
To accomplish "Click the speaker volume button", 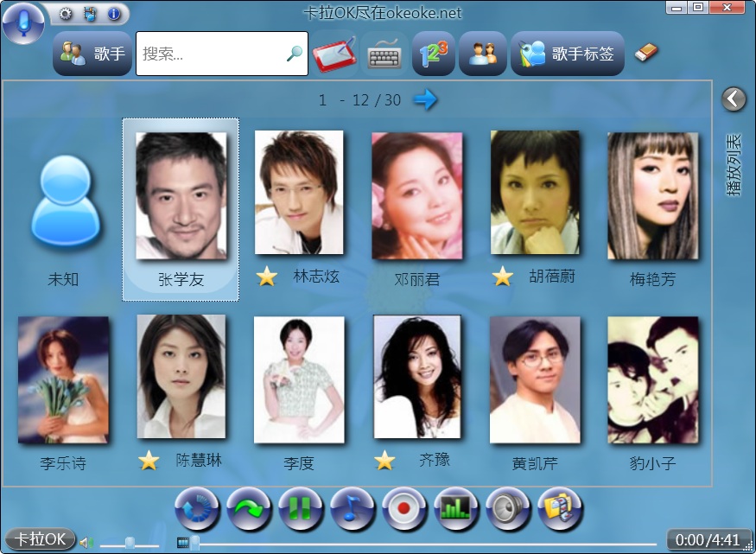I will pyautogui.click(x=508, y=508).
